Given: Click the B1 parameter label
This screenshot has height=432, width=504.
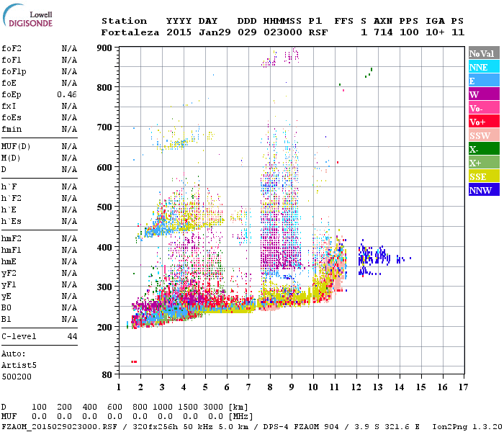Looking at the screenshot, I should click(6, 319).
